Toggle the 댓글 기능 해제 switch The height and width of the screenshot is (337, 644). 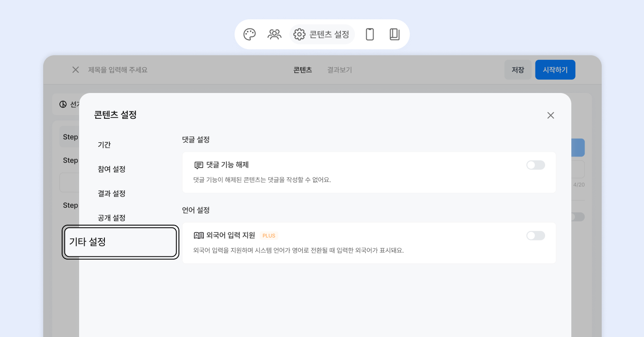[x=535, y=165]
